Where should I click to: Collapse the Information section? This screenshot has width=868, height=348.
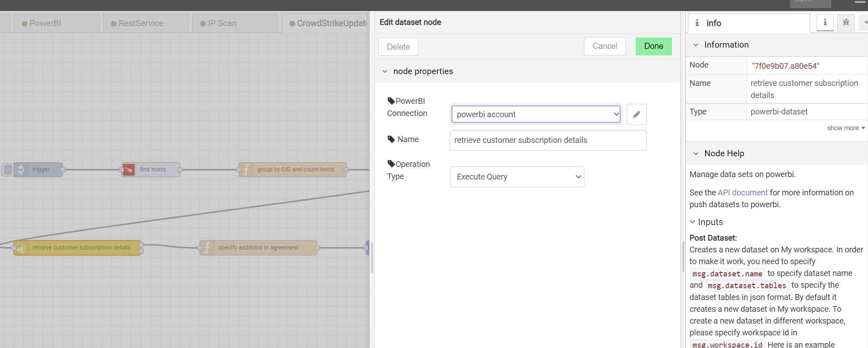click(696, 45)
